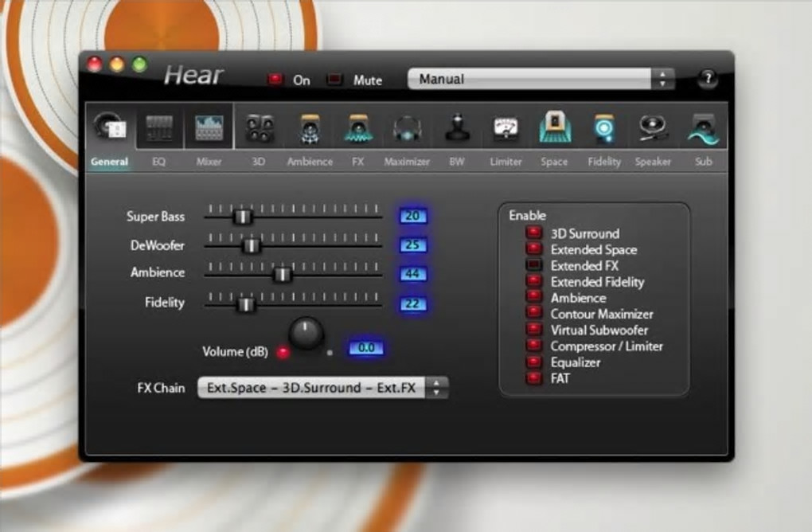Click the 'Super Bass' label
This screenshot has height=532, width=812.
coord(155,217)
